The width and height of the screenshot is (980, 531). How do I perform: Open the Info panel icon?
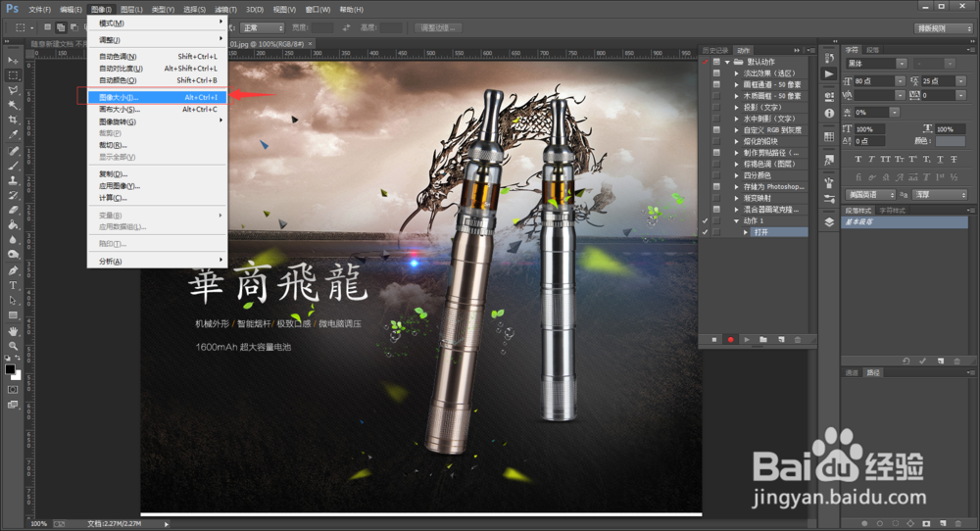click(x=829, y=113)
